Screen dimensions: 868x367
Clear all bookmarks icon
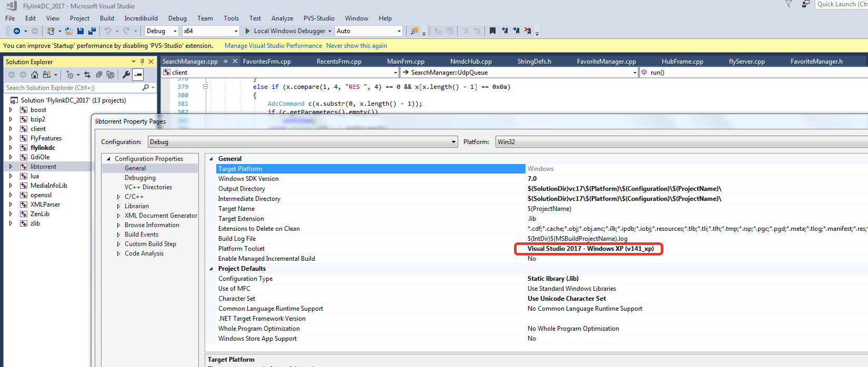tap(528, 31)
